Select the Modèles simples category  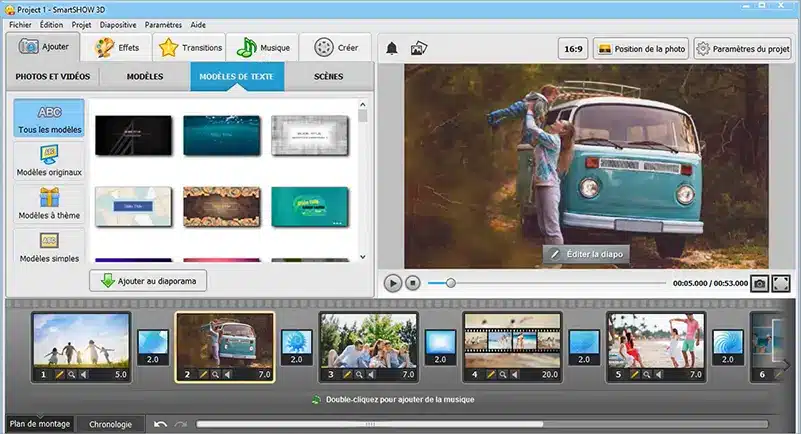coord(49,248)
